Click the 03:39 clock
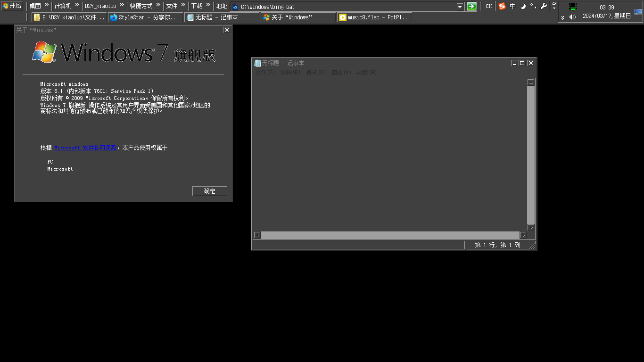This screenshot has height=362, width=644. (x=607, y=8)
